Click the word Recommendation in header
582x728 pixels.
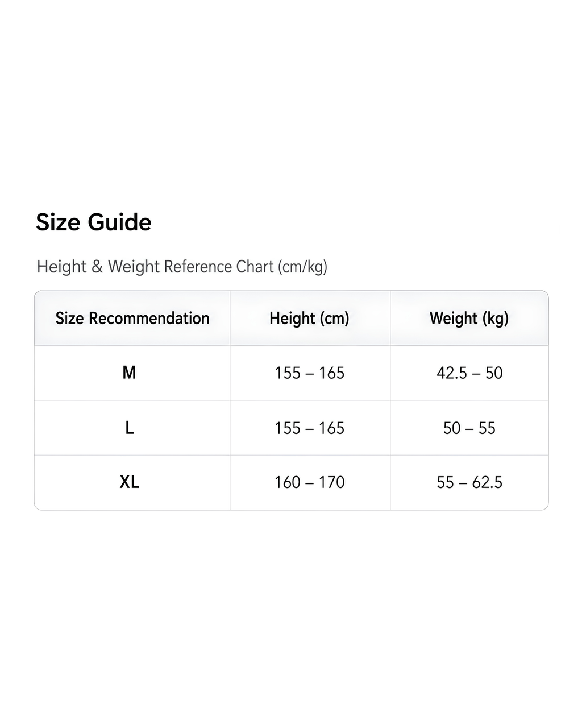[149, 318]
